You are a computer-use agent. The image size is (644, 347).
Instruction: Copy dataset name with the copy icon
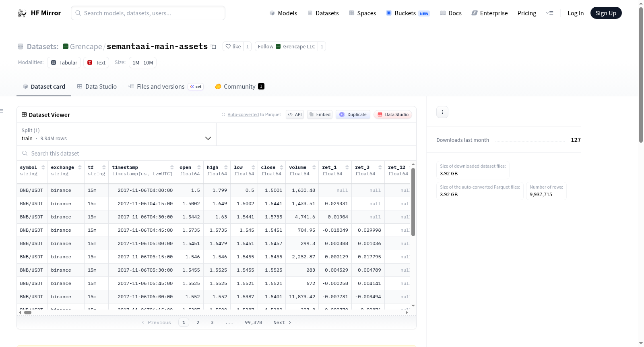(x=214, y=46)
